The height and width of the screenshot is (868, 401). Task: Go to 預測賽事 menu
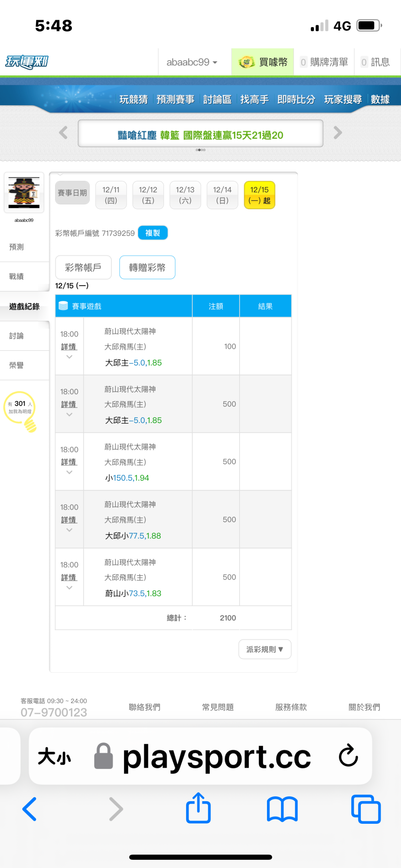[x=175, y=100]
